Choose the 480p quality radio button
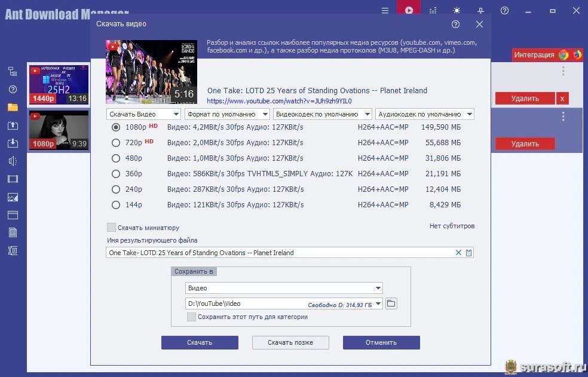Image resolution: width=588 pixels, height=377 pixels. 116,158
